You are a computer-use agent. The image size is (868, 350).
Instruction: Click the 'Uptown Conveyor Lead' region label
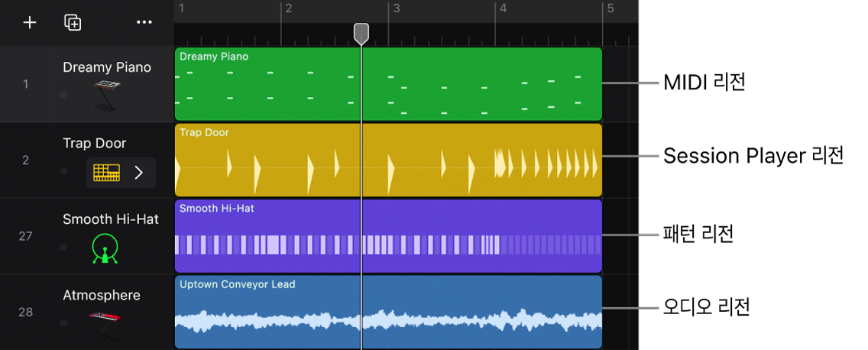pyautogui.click(x=238, y=284)
